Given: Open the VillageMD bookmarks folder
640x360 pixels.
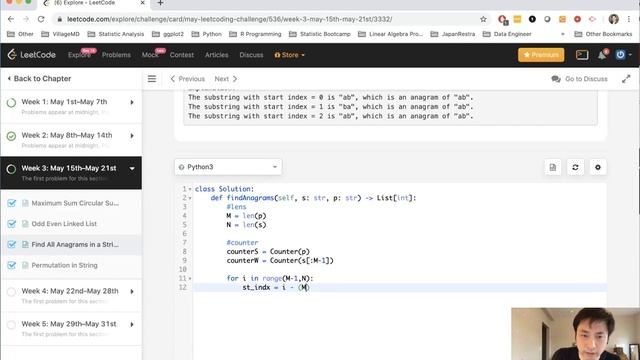Looking at the screenshot, I should pyautogui.click(x=60, y=34).
